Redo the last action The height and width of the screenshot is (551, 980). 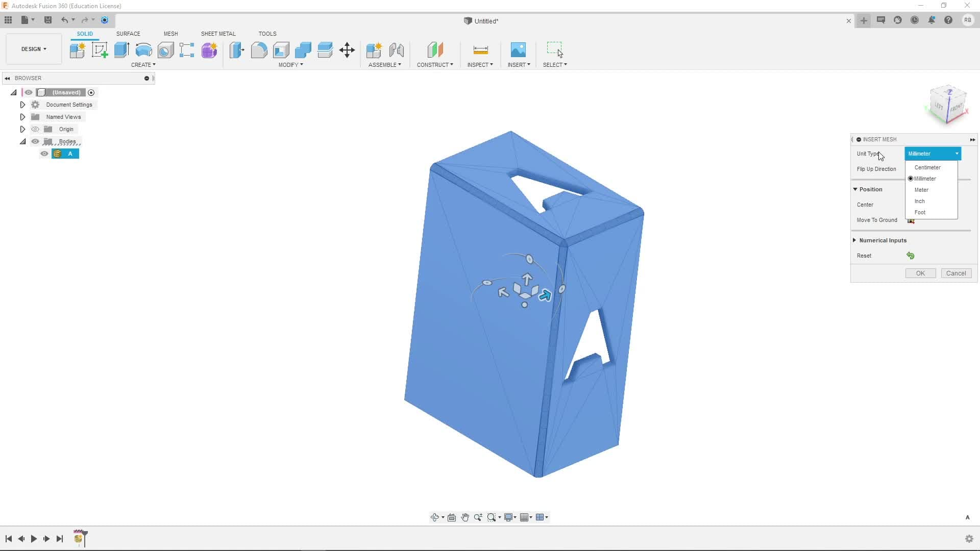click(x=85, y=20)
